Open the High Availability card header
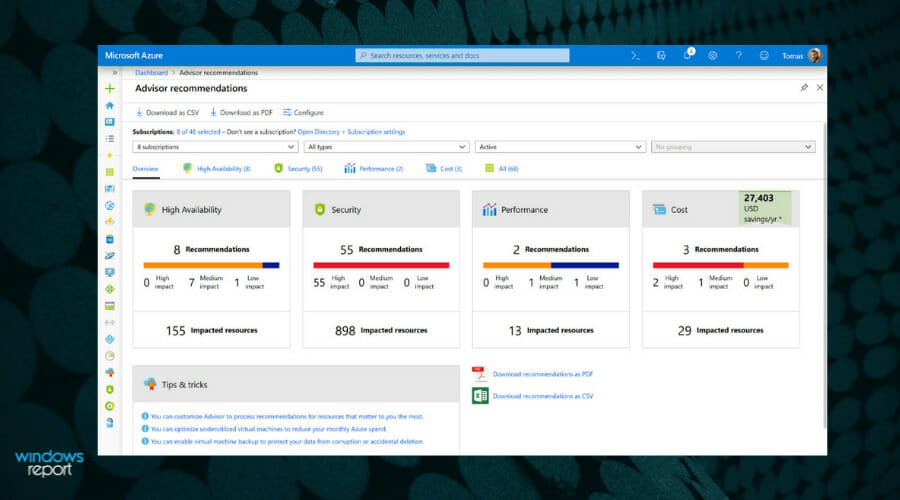The image size is (900, 500). (211, 210)
